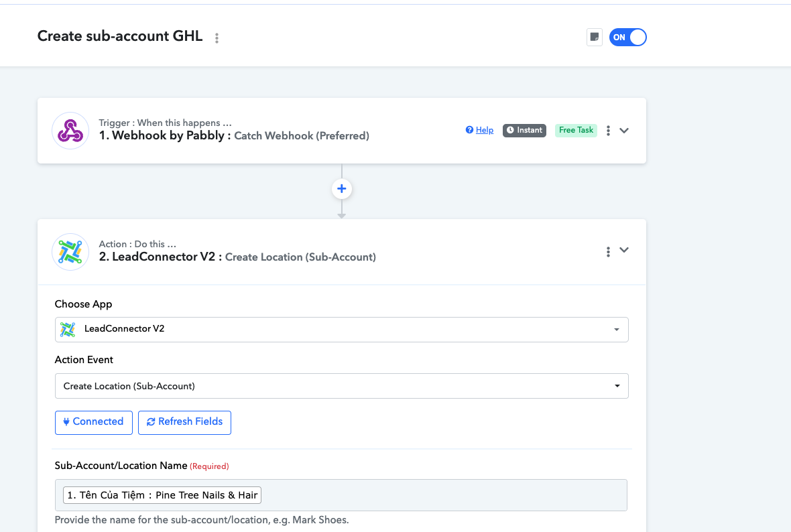Open three-dot menu next to workflow title

click(217, 38)
